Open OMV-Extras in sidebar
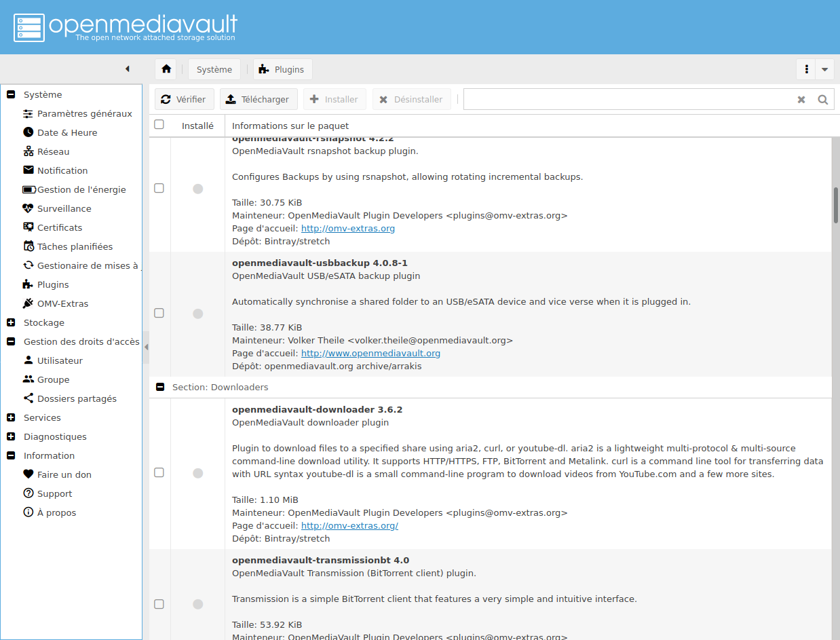This screenshot has width=840, height=640. point(62,303)
